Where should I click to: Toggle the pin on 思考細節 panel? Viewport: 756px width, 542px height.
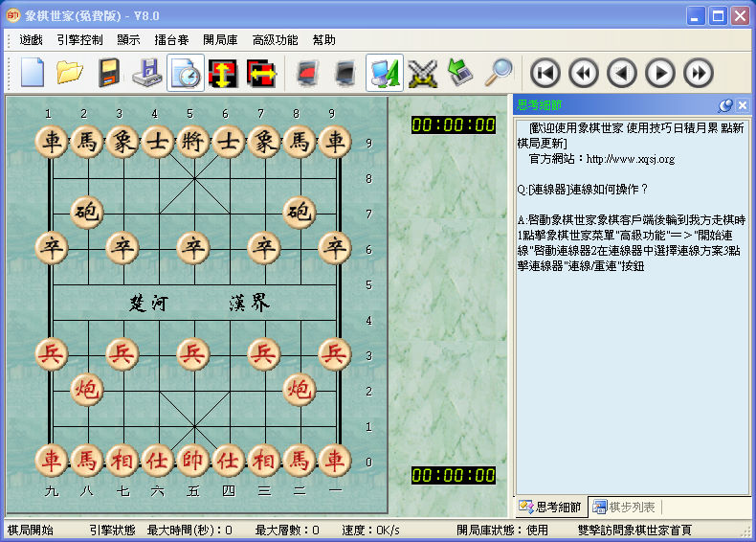tap(725, 105)
